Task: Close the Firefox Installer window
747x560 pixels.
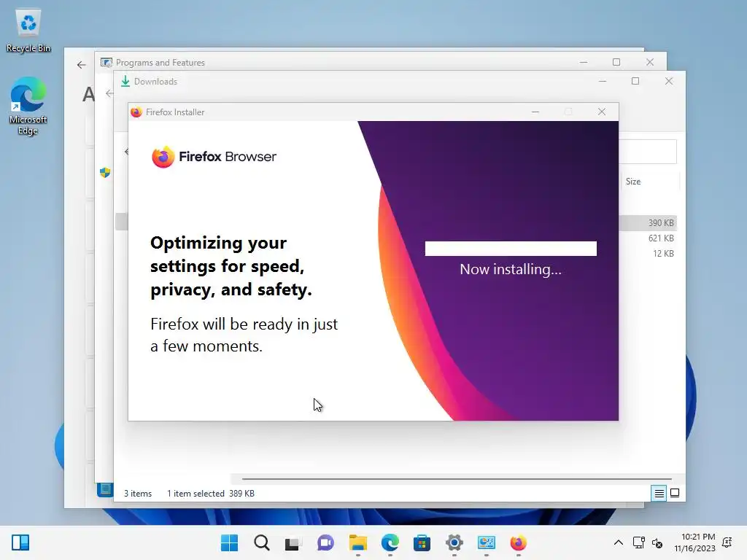Action: coord(602,112)
